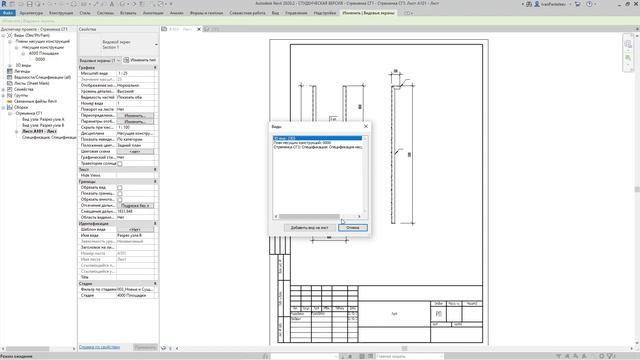This screenshot has width=640, height=360.
Task: Open the File (Файл) menu tab
Action: 8,13
